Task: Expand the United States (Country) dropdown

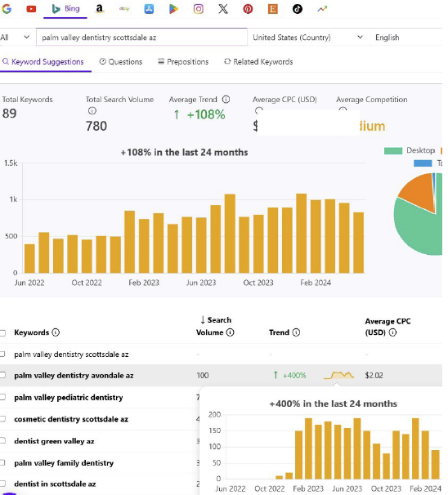Action: [308, 38]
